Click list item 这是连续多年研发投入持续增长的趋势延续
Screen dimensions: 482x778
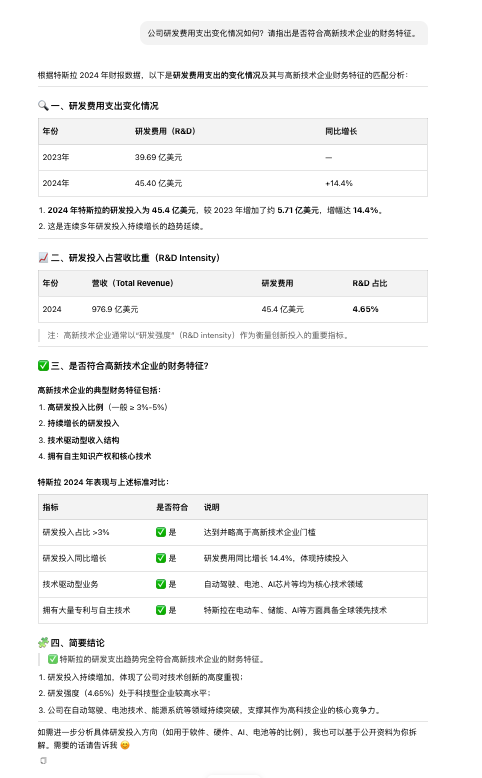[x=126, y=226]
